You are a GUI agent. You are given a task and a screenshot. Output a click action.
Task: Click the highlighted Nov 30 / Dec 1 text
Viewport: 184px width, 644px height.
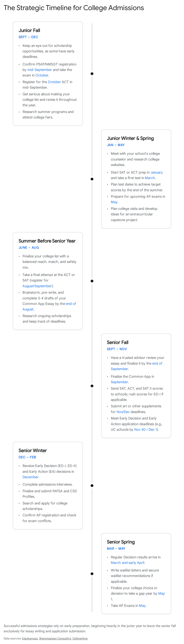tap(146, 429)
